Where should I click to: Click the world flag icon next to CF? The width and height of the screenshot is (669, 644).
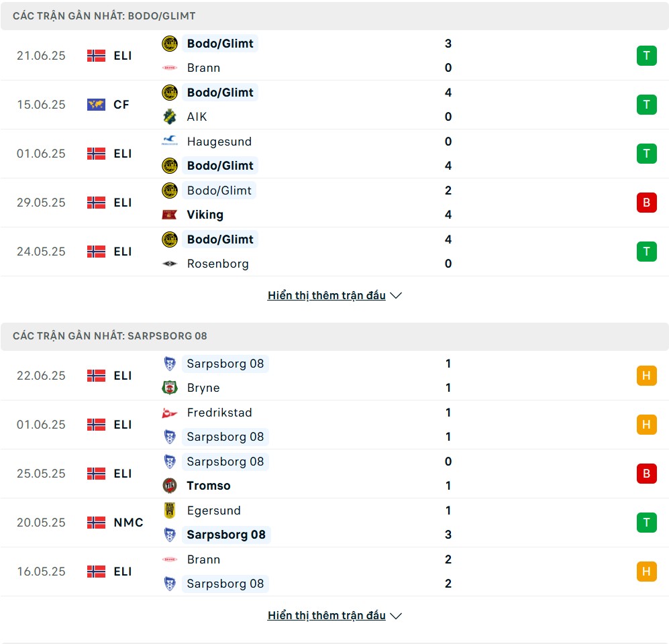tap(96, 105)
